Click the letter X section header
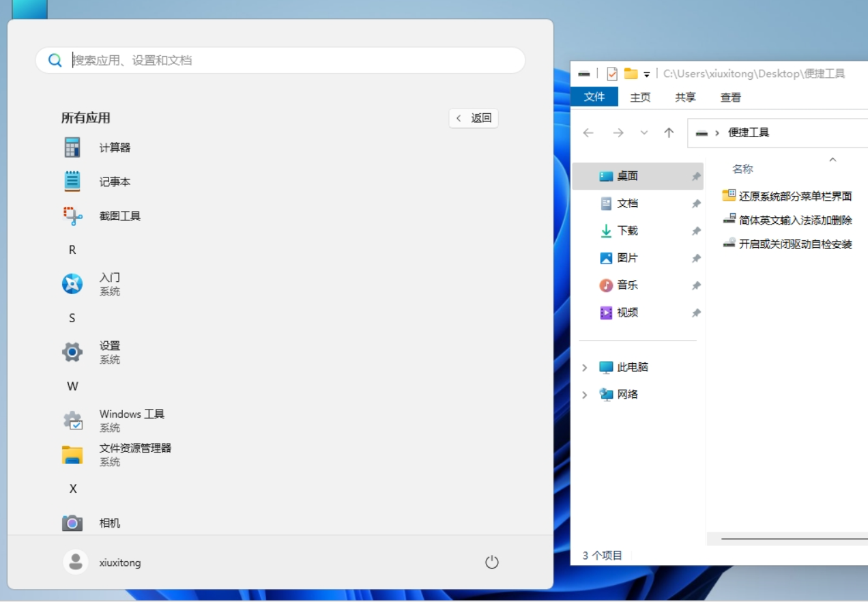Image resolution: width=868 pixels, height=602 pixels. tap(73, 489)
